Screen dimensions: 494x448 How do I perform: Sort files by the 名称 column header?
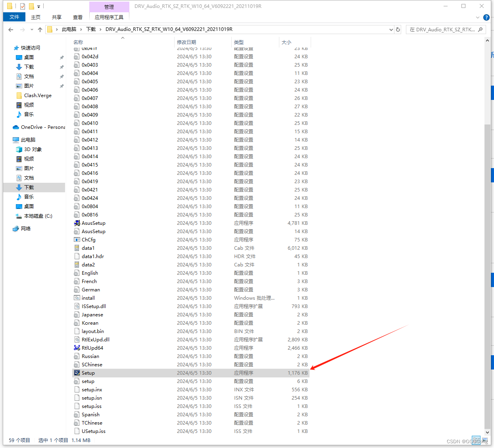(x=123, y=42)
